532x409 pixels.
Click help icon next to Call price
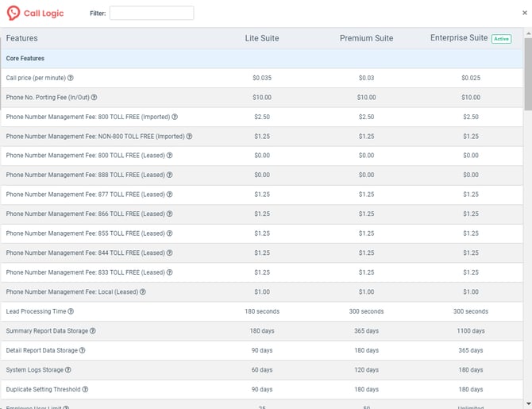pos(71,78)
